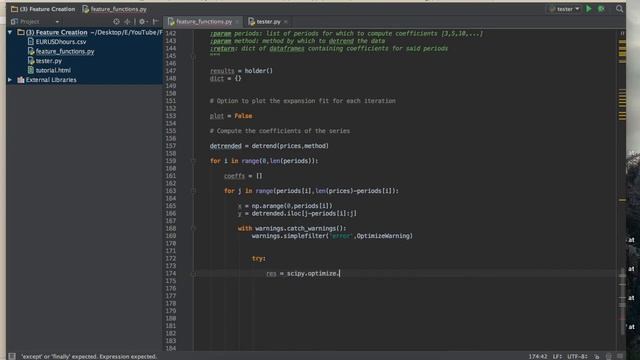
Task: Click the code analysis indicator atop the editor
Action: tap(622, 33)
